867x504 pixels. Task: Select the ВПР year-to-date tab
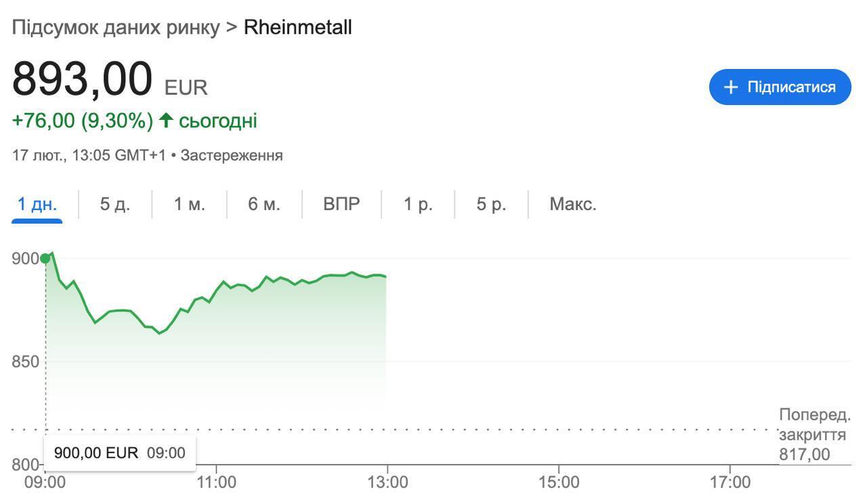[341, 204]
